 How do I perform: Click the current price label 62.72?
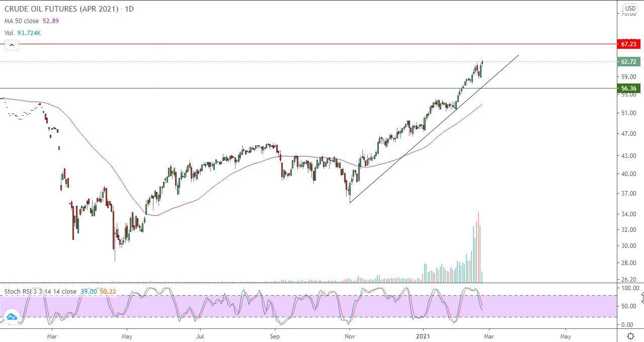pos(629,62)
